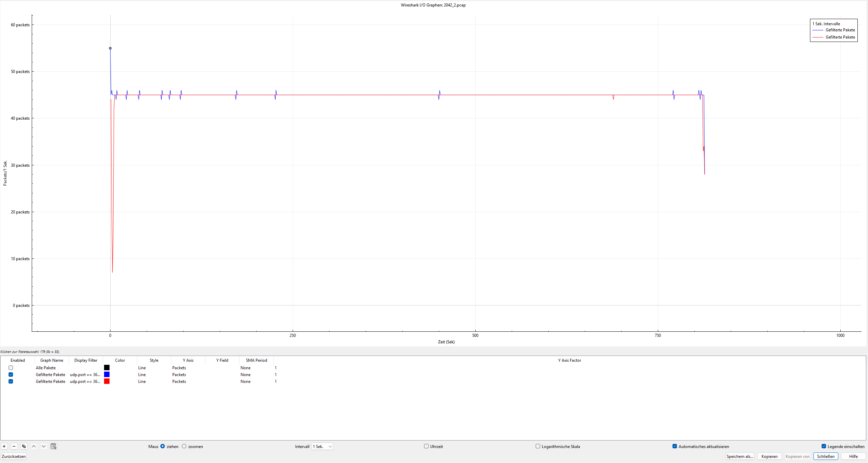Change the red graph's color swatch
This screenshot has width=868, height=463.
107,381
